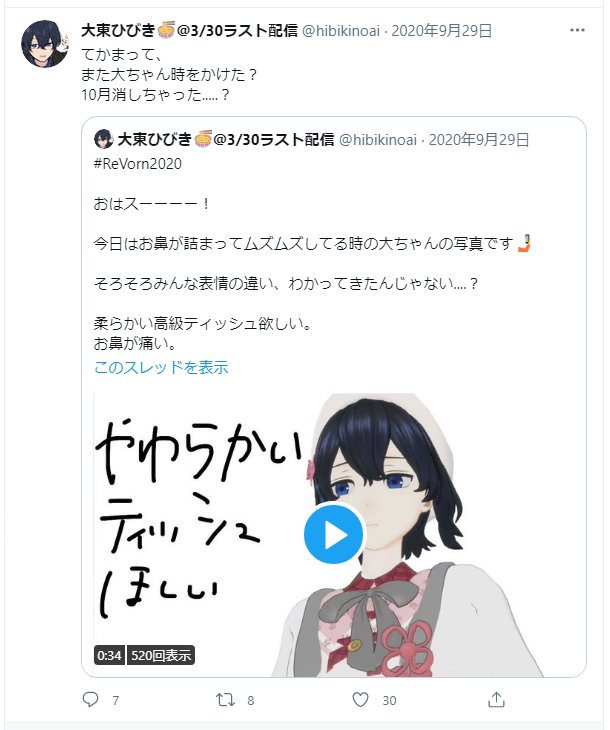This screenshot has width=610, height=730.
Task: Click display name 大東ひびき in main tweet
Action: pos(118,31)
